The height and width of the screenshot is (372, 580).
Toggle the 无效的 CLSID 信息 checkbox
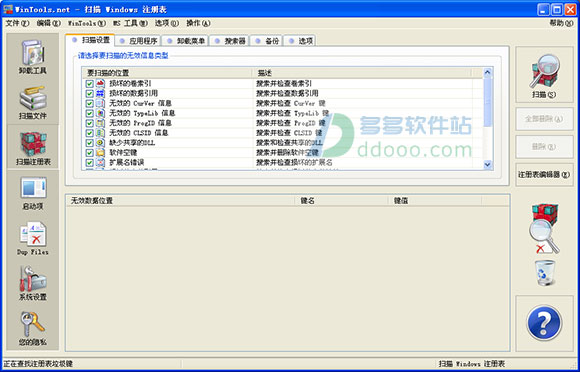tap(89, 133)
